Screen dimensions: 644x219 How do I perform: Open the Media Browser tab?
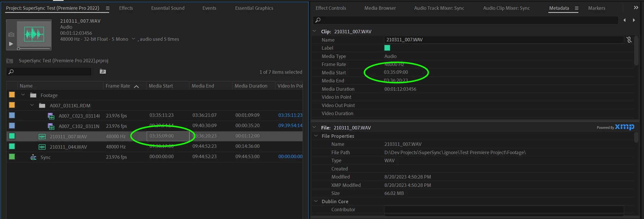point(380,8)
